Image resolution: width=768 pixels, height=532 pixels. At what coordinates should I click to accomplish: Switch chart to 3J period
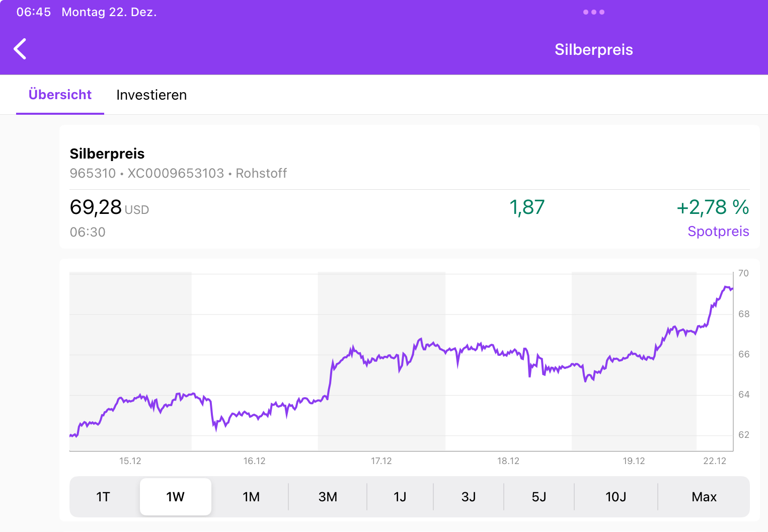pyautogui.click(x=469, y=497)
